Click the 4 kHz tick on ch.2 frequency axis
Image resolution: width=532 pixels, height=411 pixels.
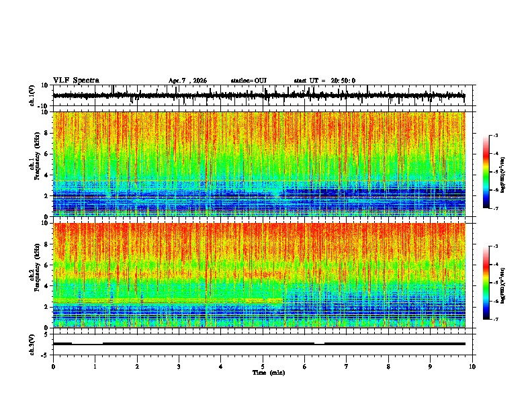click(46, 286)
